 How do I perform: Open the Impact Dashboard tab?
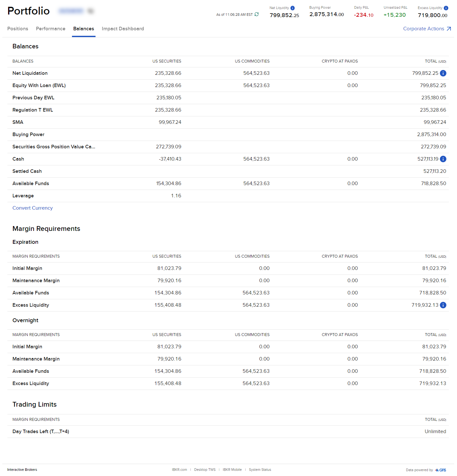pyautogui.click(x=123, y=29)
